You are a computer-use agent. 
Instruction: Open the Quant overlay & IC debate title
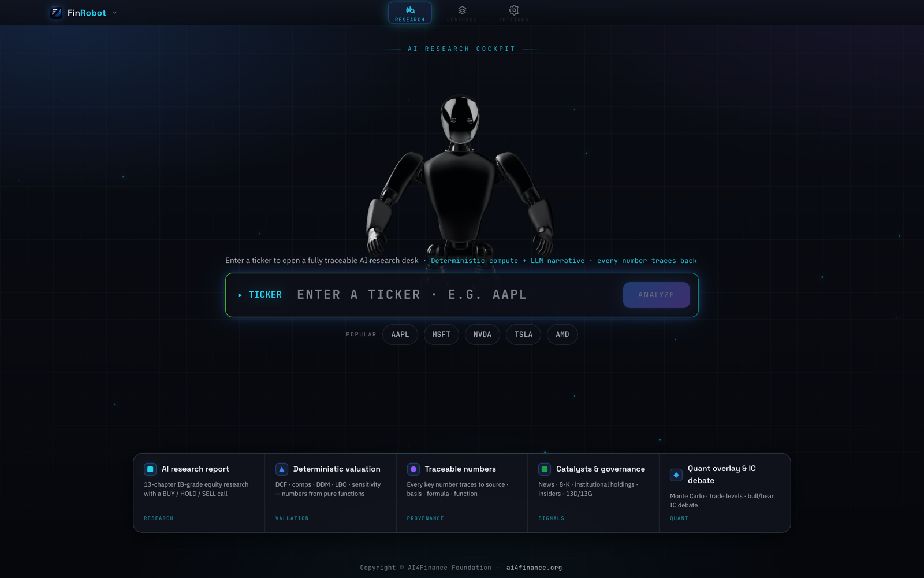click(722, 475)
